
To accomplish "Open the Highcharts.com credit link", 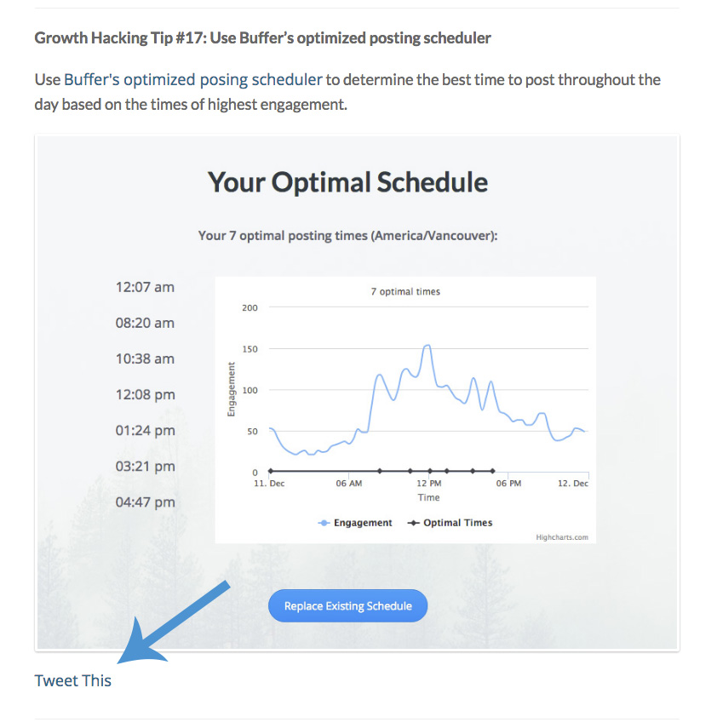I will pos(562,537).
